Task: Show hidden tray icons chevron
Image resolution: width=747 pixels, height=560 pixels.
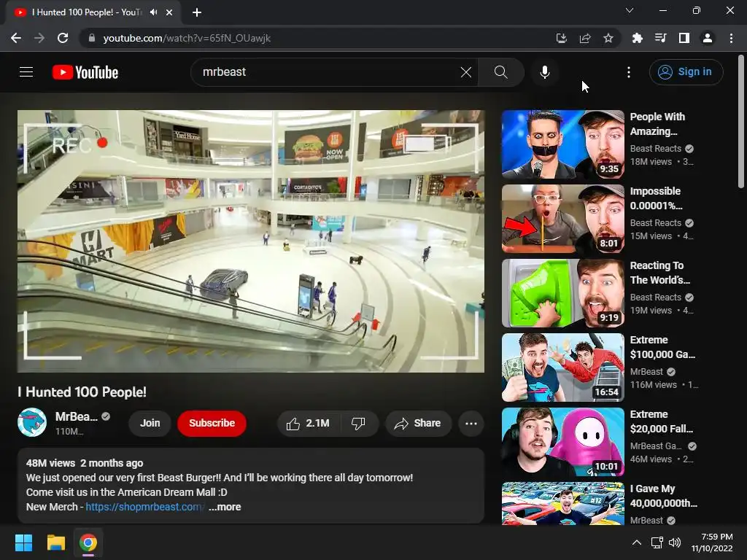Action: click(636, 542)
